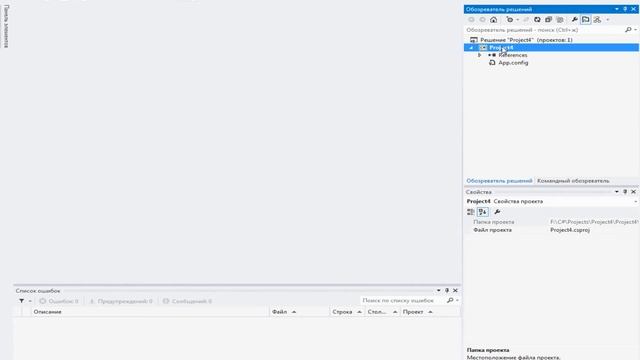Sort error list by Столбец column

click(382, 312)
